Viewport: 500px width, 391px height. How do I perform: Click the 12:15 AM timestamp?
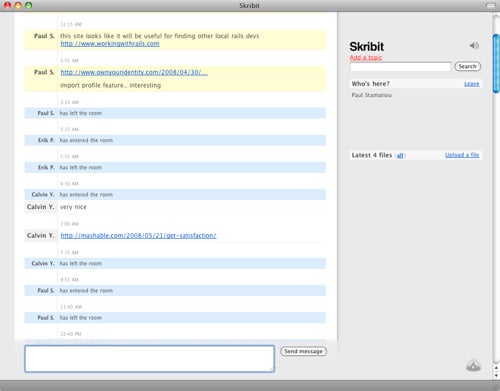pyautogui.click(x=71, y=24)
